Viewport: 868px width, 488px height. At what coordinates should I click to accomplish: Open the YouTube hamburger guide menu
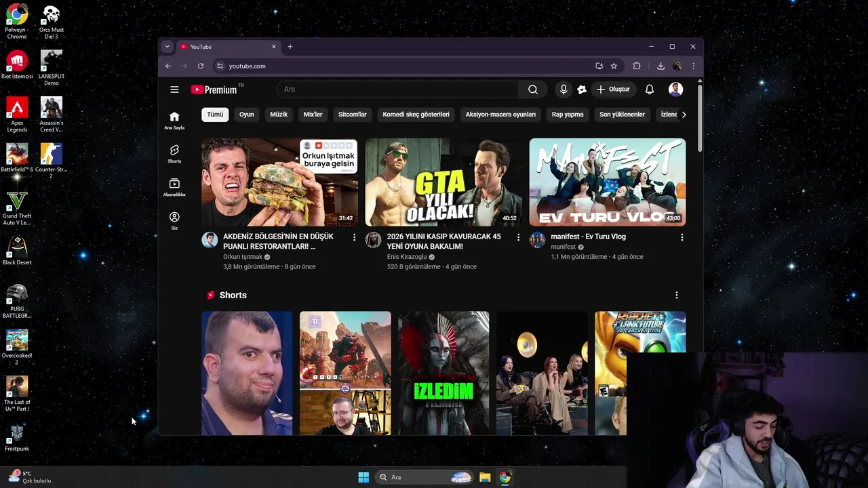coord(174,89)
